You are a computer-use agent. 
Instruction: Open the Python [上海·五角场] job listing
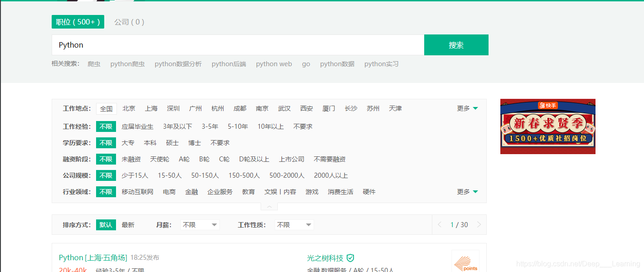pyautogui.click(x=93, y=257)
